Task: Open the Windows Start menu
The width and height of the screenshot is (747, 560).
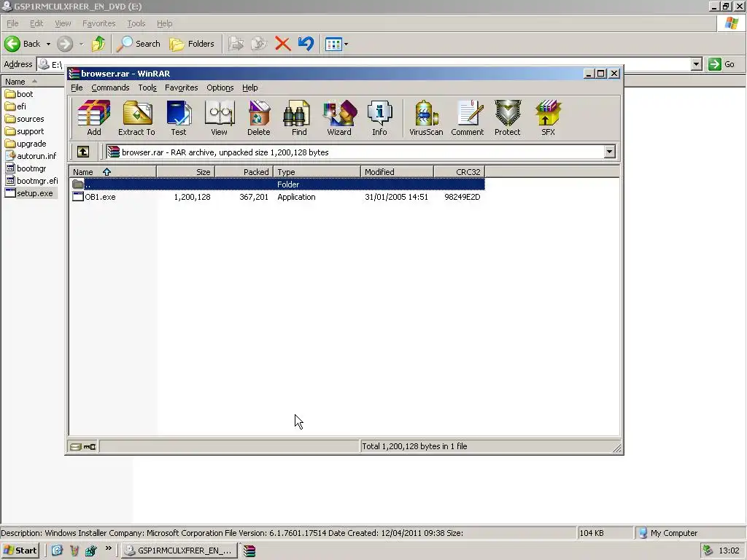Action: pos(20,551)
